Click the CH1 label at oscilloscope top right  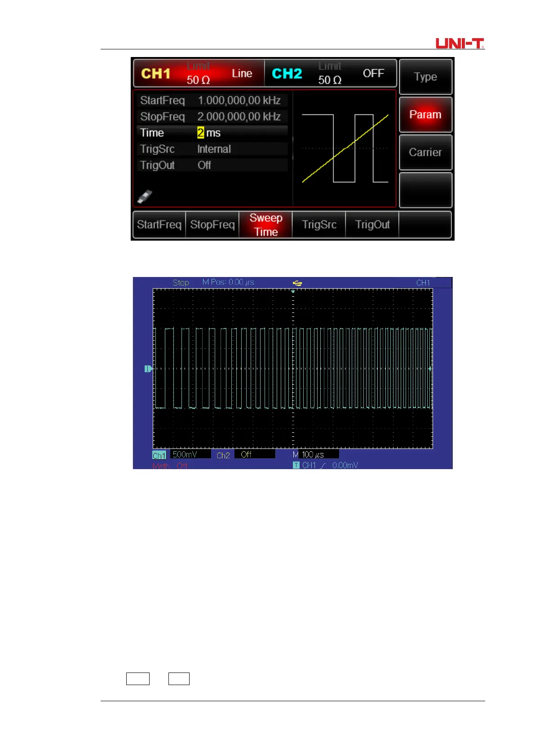pyautogui.click(x=423, y=282)
